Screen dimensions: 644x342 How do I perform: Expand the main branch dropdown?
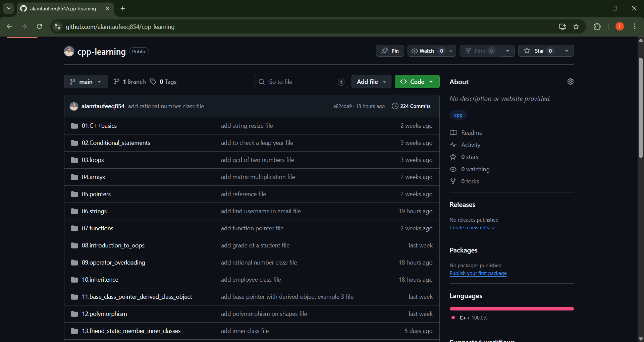pos(86,82)
